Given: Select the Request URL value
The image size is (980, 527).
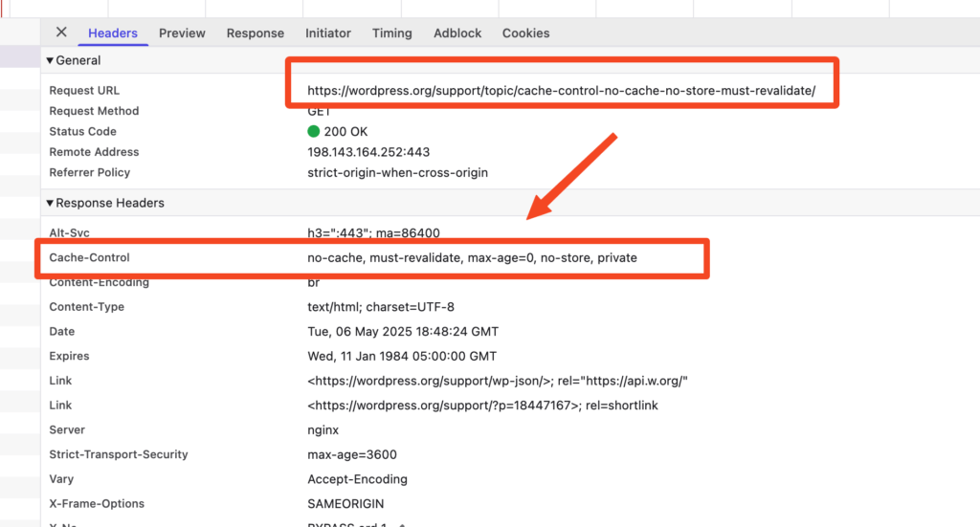Looking at the screenshot, I should tap(561, 91).
